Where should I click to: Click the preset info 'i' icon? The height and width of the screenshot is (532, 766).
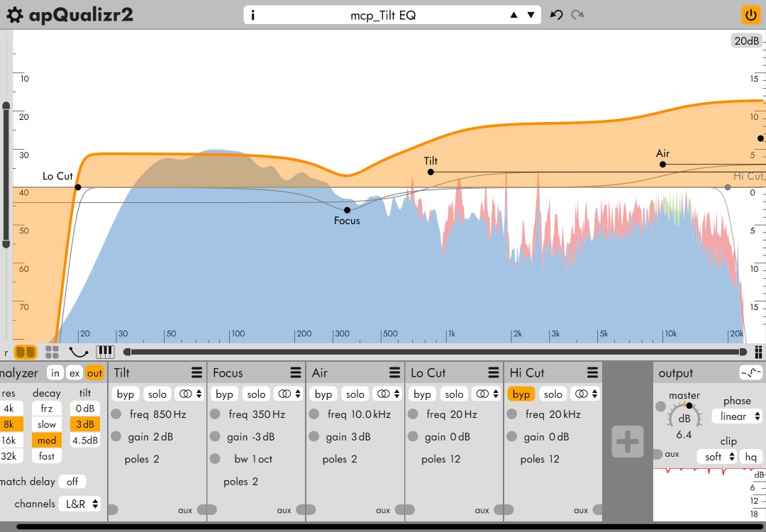pyautogui.click(x=253, y=15)
